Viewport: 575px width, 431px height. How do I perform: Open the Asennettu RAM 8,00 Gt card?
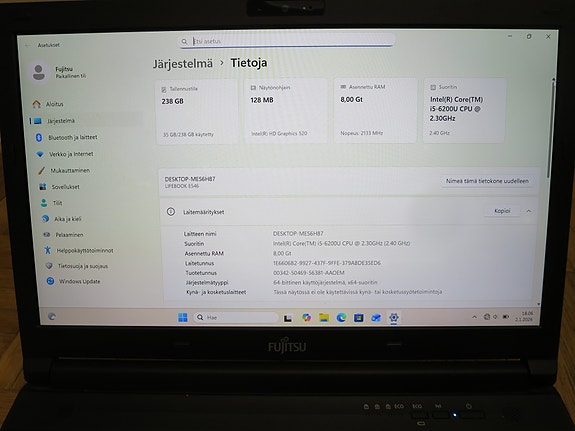(375, 110)
